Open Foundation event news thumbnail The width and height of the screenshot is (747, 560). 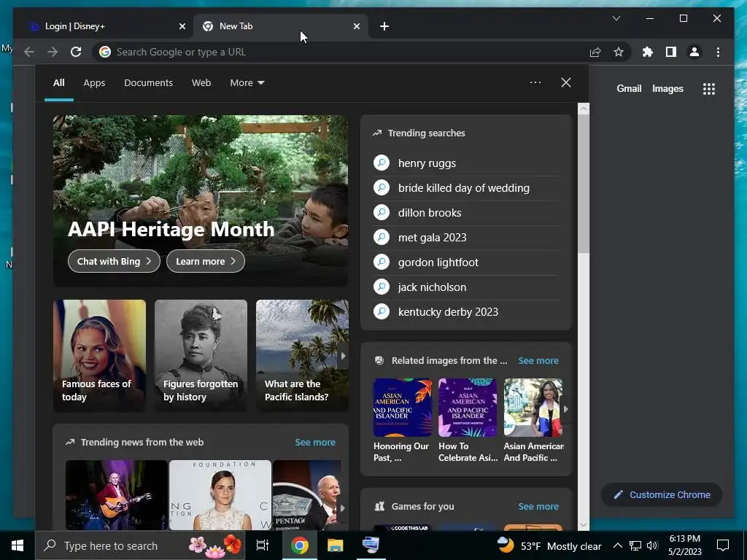point(220,495)
